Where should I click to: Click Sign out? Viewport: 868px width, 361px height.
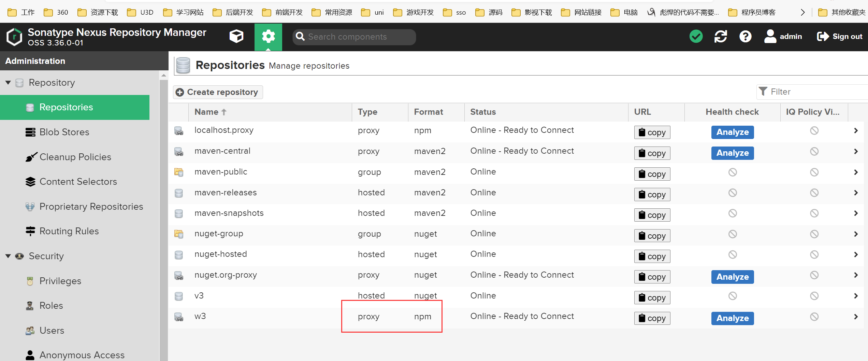pos(840,37)
